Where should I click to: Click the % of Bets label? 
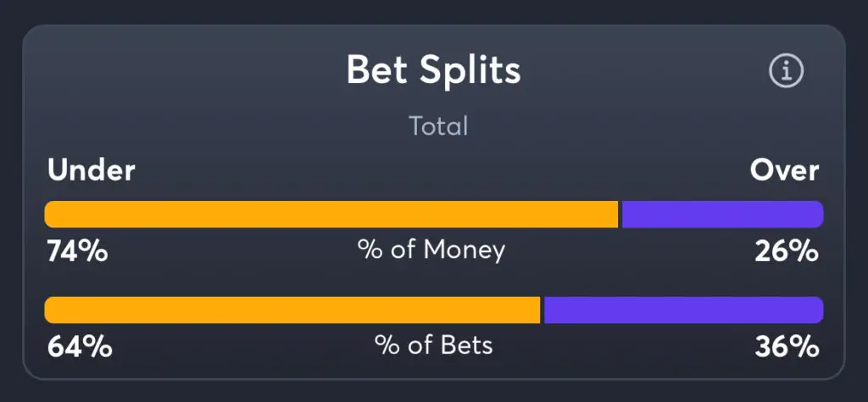pos(433,345)
